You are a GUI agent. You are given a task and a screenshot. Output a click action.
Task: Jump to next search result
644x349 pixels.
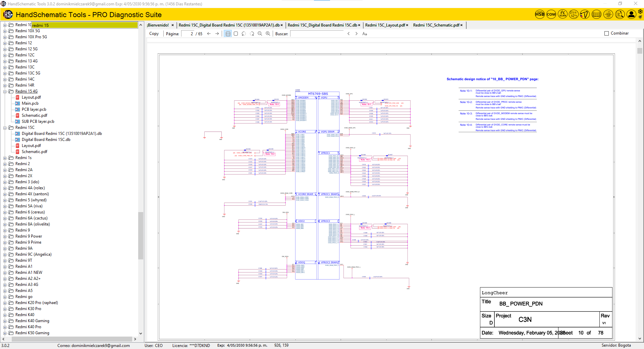click(x=357, y=34)
